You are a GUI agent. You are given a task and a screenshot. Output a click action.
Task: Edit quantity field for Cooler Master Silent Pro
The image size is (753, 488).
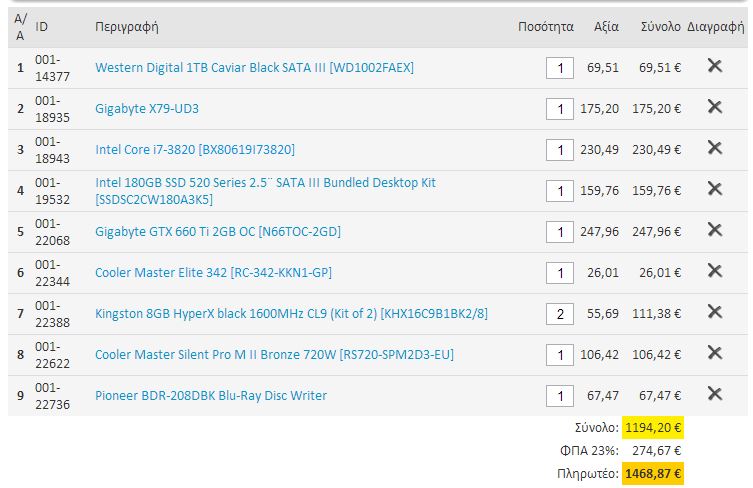click(560, 355)
